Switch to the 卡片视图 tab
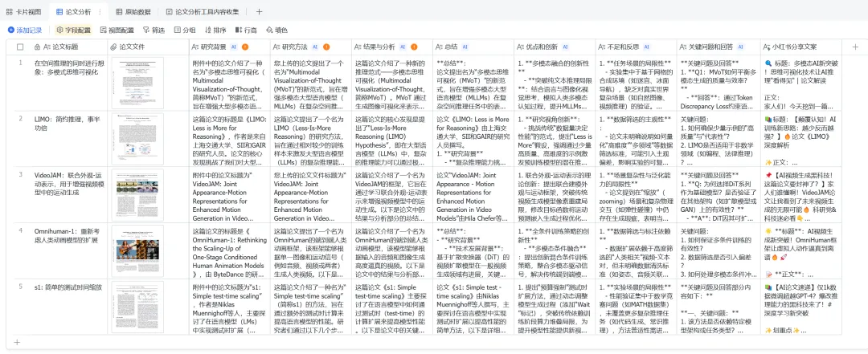This screenshot has width=868, height=354. click(x=23, y=11)
